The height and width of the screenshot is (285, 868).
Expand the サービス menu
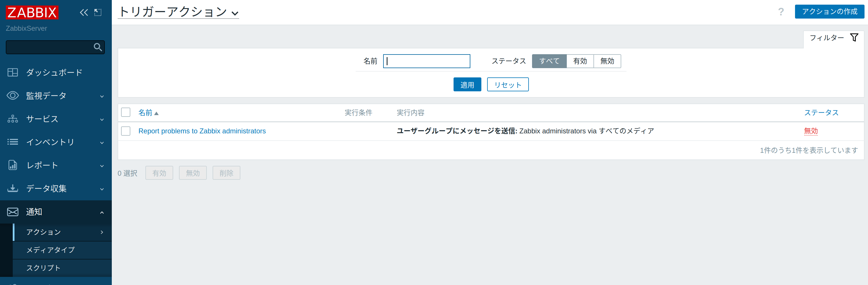(x=102, y=119)
